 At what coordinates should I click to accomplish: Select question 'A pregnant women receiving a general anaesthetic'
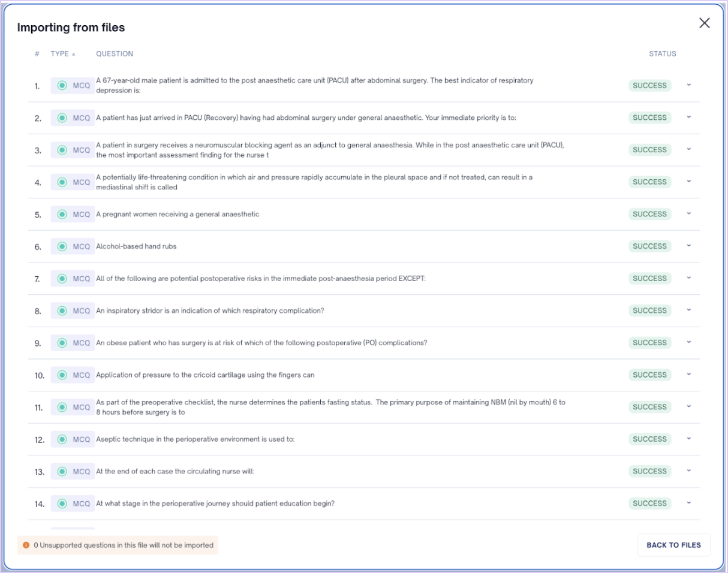coord(178,215)
